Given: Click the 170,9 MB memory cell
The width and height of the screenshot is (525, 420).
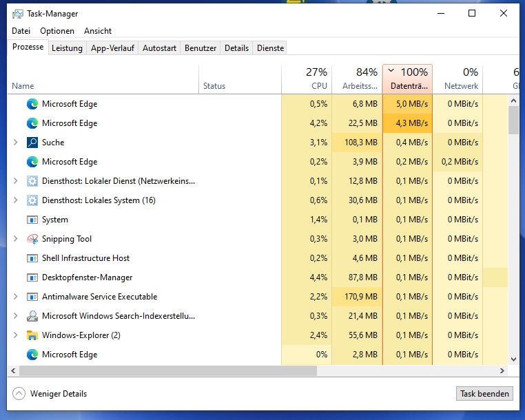Looking at the screenshot, I should [357, 297].
